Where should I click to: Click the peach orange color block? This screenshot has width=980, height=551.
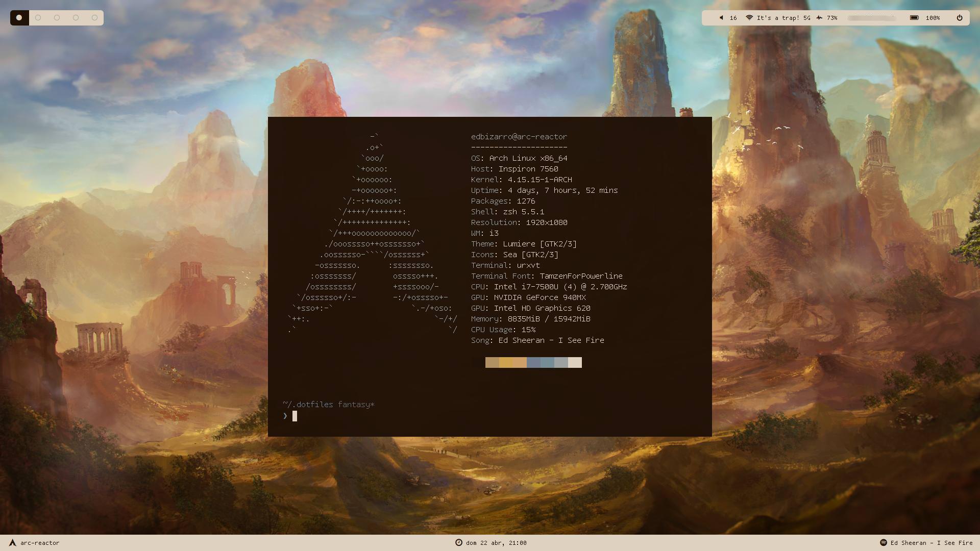[x=520, y=362]
